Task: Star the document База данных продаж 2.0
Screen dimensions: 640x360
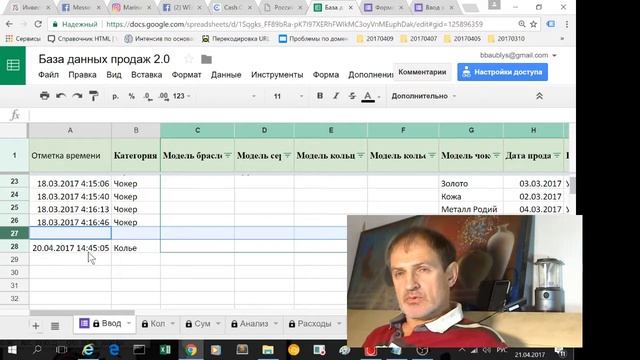Action: [x=189, y=59]
